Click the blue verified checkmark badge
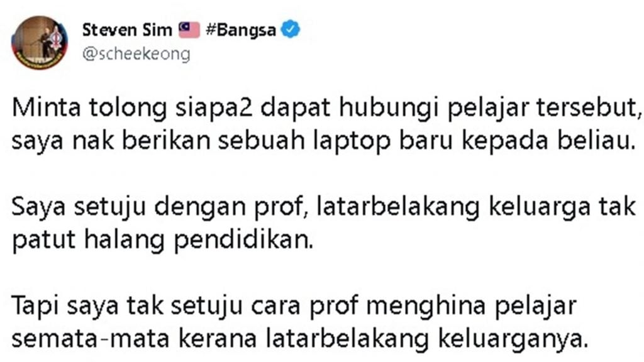The width and height of the screenshot is (644, 362). point(291,30)
